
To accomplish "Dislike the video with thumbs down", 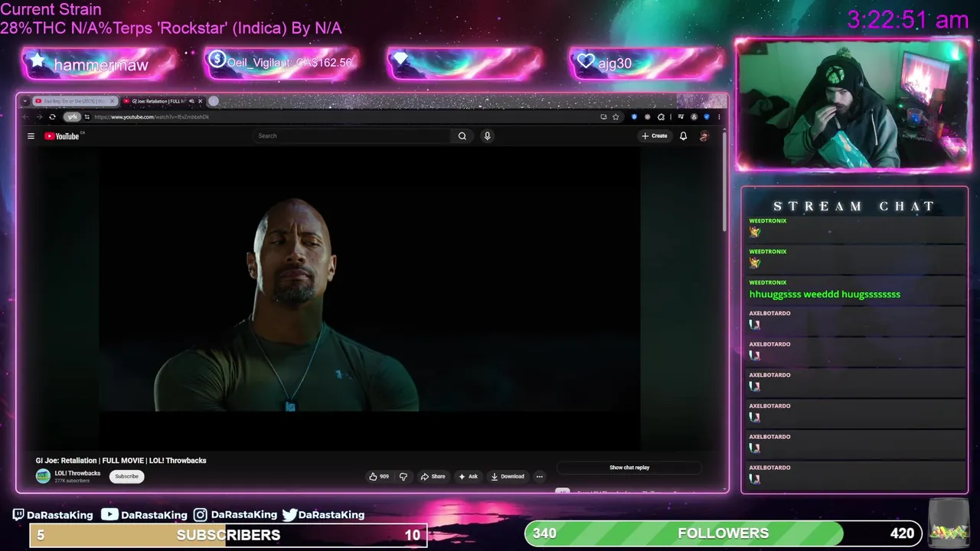I will tap(403, 476).
